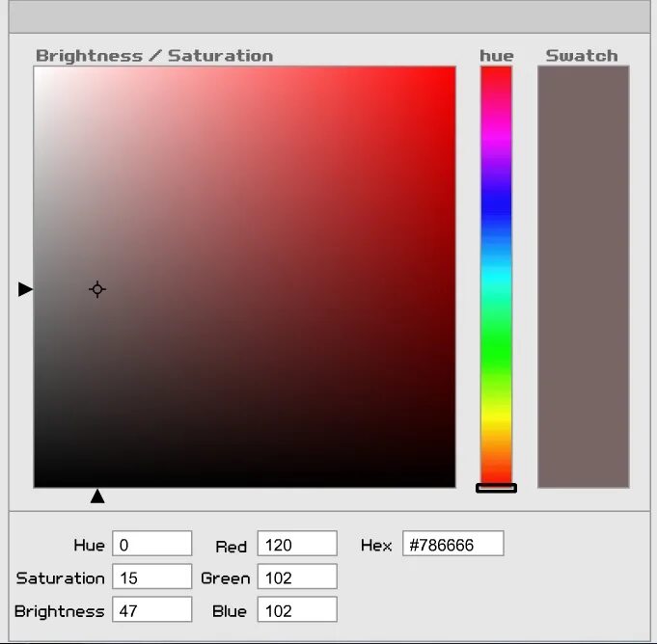657x644 pixels.
Task: Click the 'Brightness' label beside the 47 field
Action: 60,612
